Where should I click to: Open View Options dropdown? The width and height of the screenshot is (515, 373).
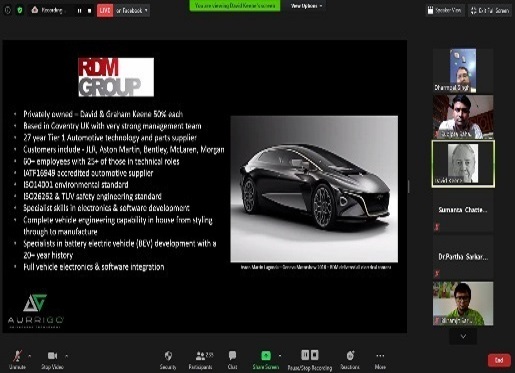(306, 6)
